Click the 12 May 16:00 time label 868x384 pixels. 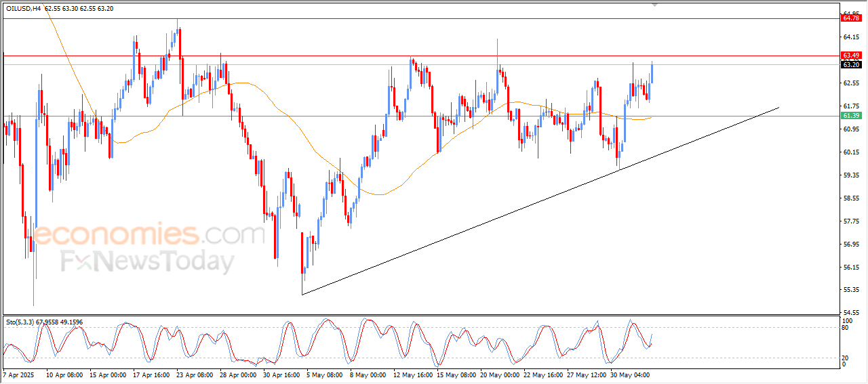(412, 374)
